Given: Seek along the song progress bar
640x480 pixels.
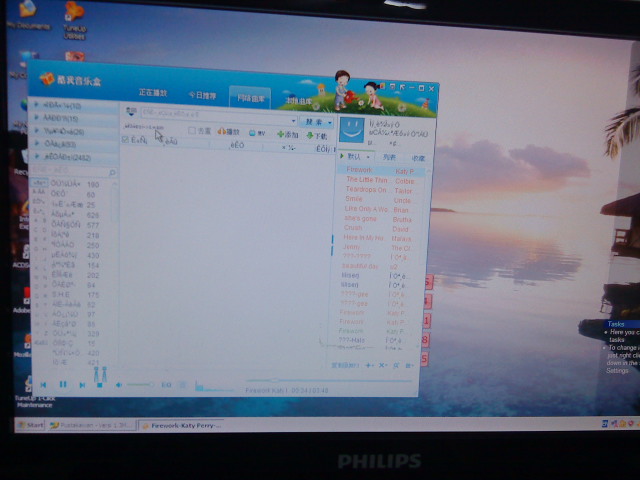Looking at the screenshot, I should (329, 380).
